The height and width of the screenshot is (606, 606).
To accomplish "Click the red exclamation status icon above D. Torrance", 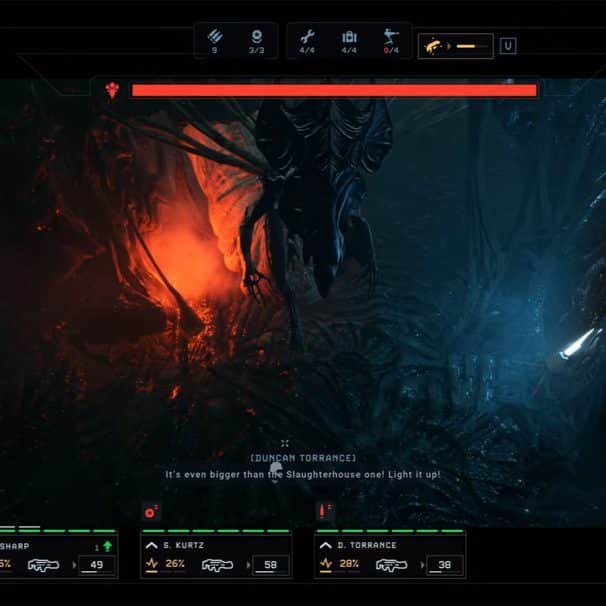I will pos(325,511).
